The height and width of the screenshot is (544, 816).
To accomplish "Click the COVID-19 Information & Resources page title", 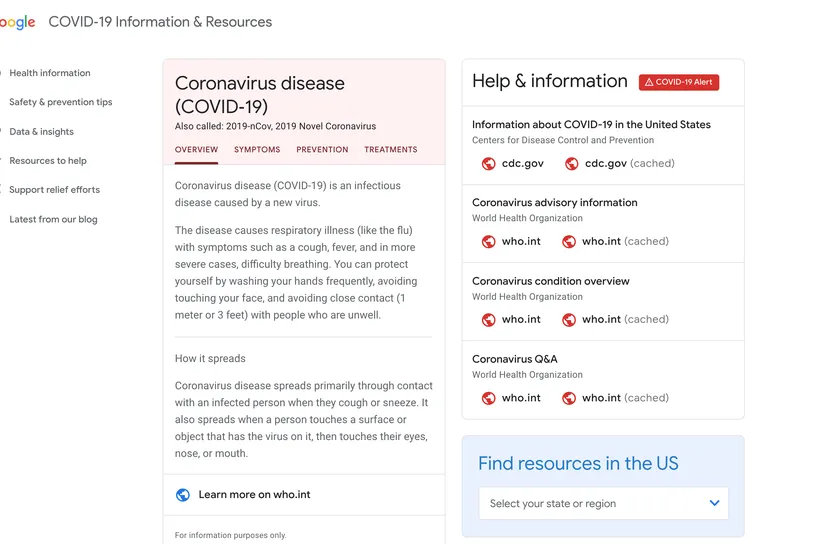I will click(160, 22).
